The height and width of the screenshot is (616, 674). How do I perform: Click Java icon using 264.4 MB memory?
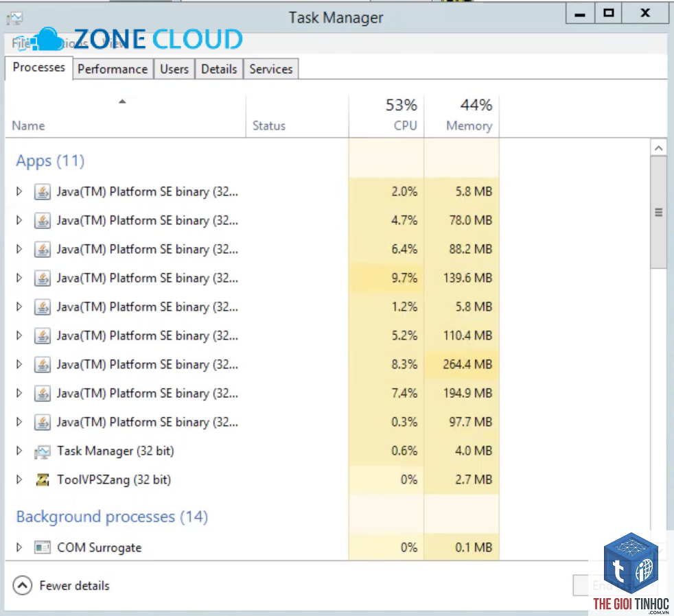point(43,364)
